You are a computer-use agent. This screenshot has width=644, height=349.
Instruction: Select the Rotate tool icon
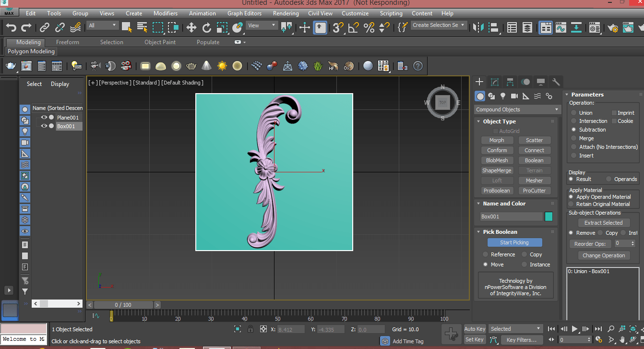(206, 27)
